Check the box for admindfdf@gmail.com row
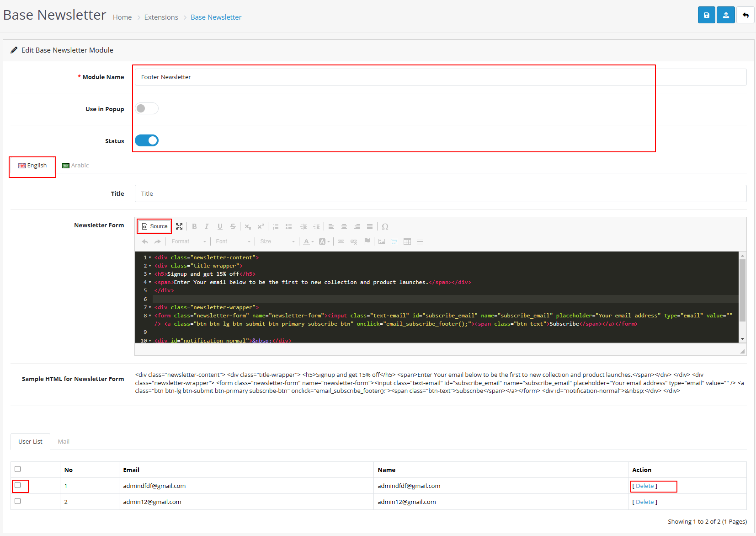756x536 pixels. point(18,485)
